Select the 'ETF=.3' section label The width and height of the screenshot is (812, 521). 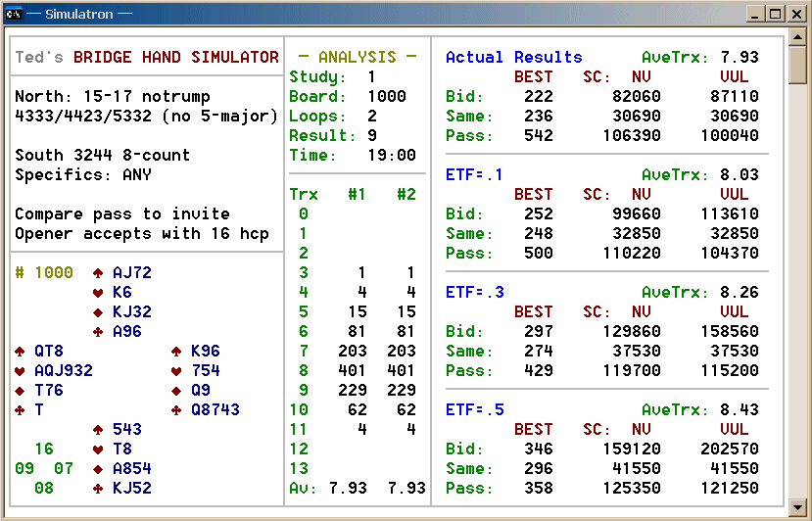pyautogui.click(x=474, y=292)
